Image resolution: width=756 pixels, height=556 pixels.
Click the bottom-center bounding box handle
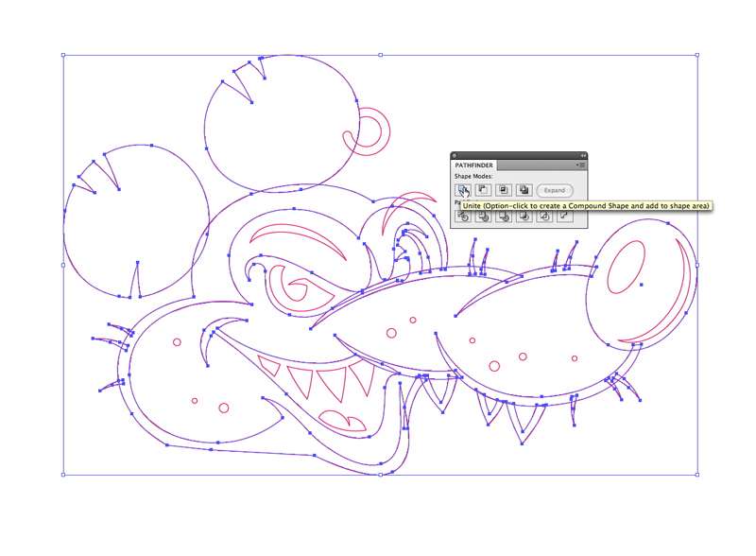coord(381,476)
